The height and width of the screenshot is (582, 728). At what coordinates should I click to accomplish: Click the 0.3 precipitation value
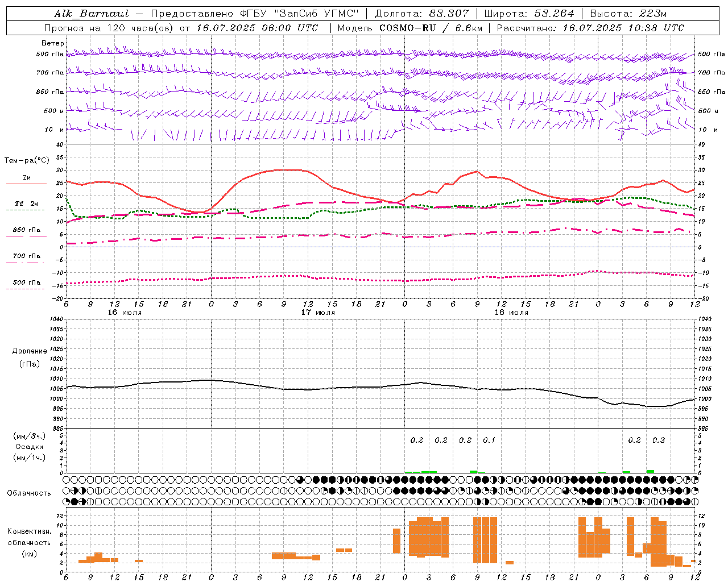tap(659, 440)
